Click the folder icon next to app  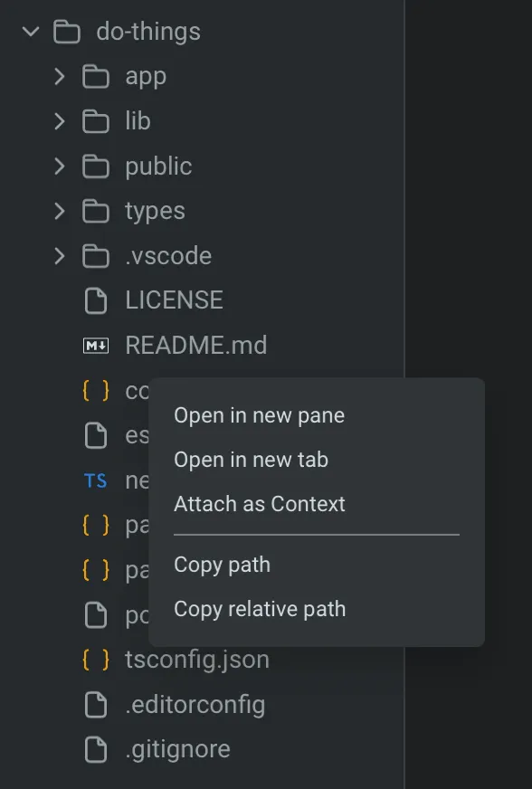pos(95,76)
